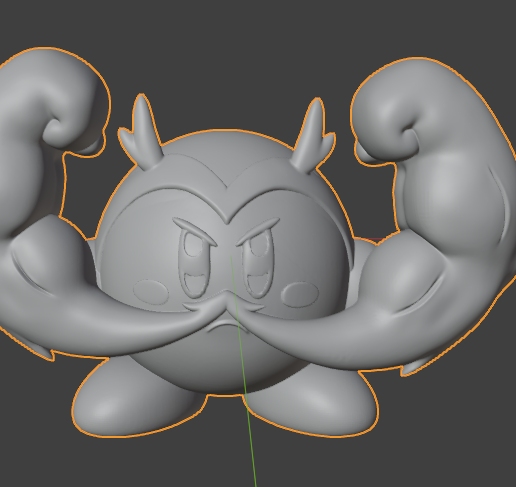The height and width of the screenshot is (487, 516).
Task: Click the left cheek blush oval
Action: pyautogui.click(x=151, y=292)
